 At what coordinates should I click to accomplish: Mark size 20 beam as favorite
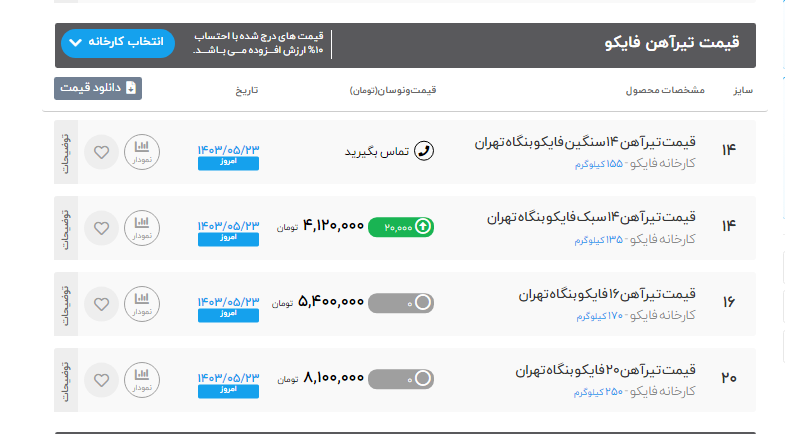(101, 379)
